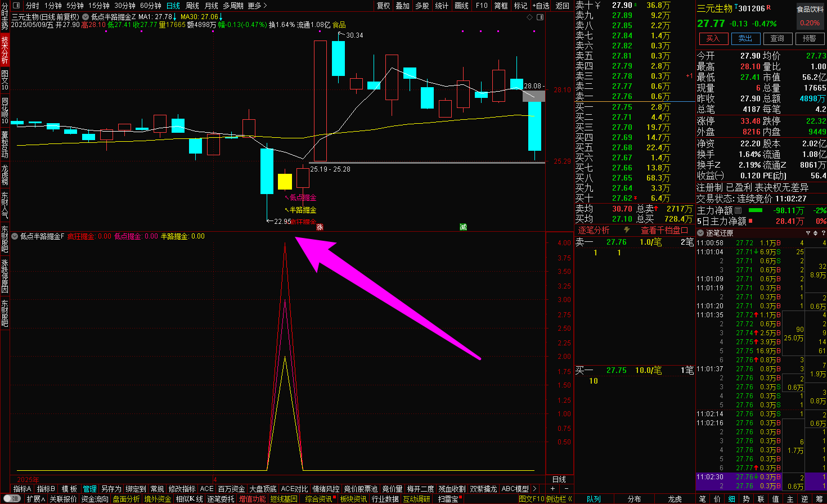Viewport: 827px width, 504px height.
Task: Click the filter funnel icon in 逐笔还原 header
Action: click(x=808, y=233)
